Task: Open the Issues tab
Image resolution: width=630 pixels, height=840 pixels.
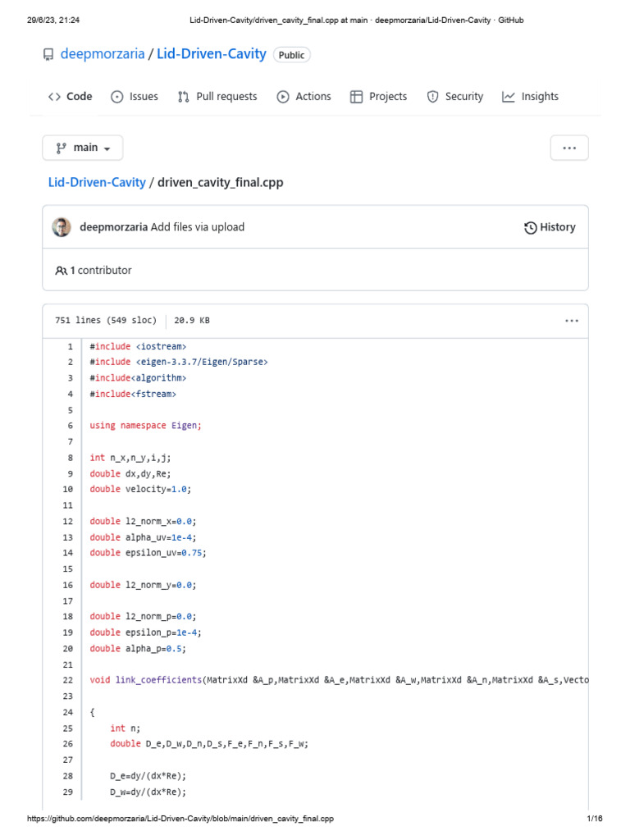Action: (135, 97)
